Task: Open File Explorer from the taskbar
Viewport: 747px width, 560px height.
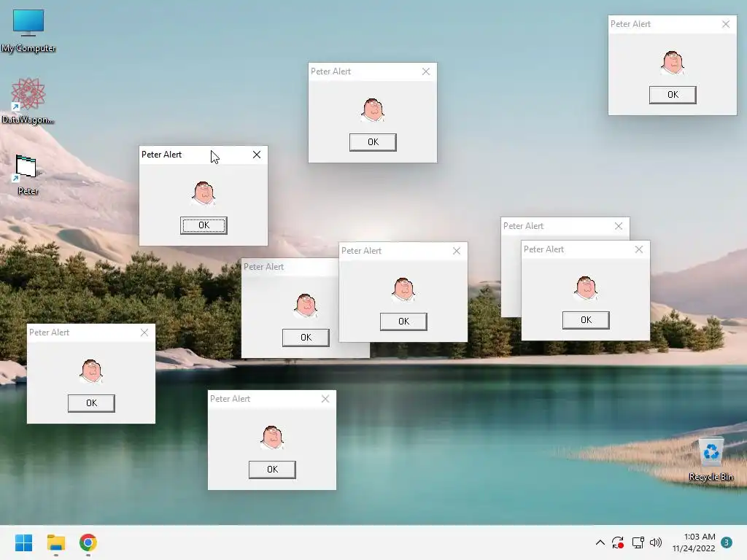Action: tap(55, 542)
